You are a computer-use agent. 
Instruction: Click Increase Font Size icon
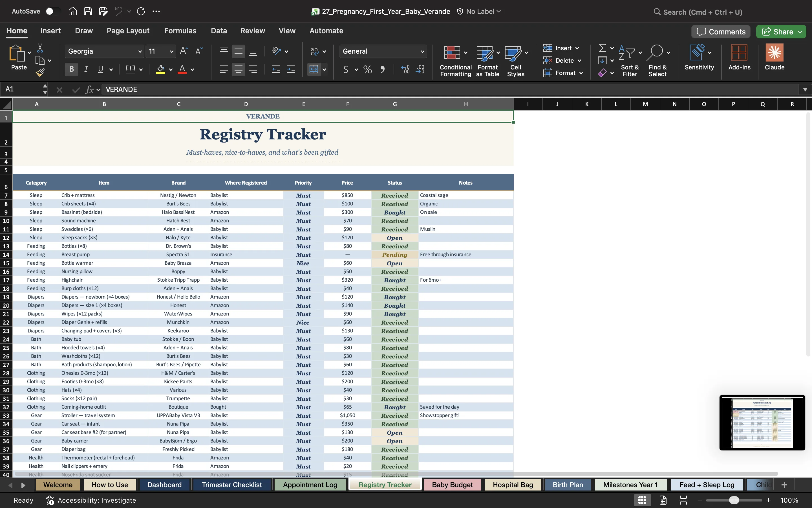(184, 51)
